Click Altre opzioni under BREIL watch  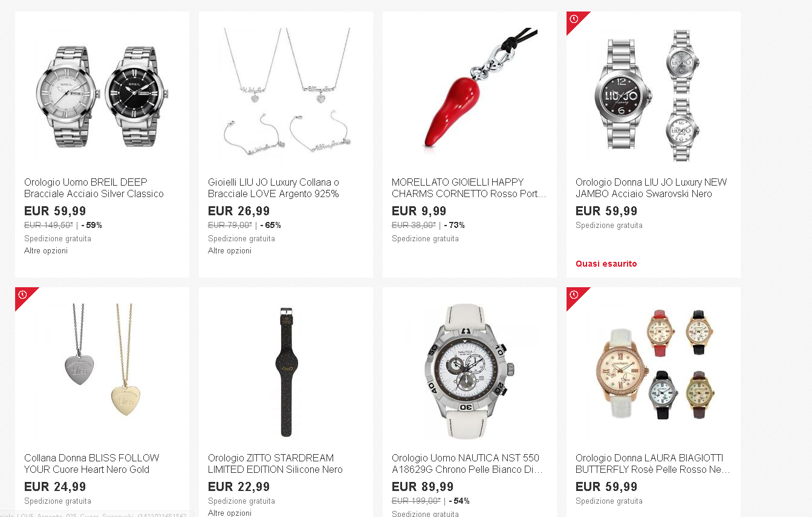46,251
